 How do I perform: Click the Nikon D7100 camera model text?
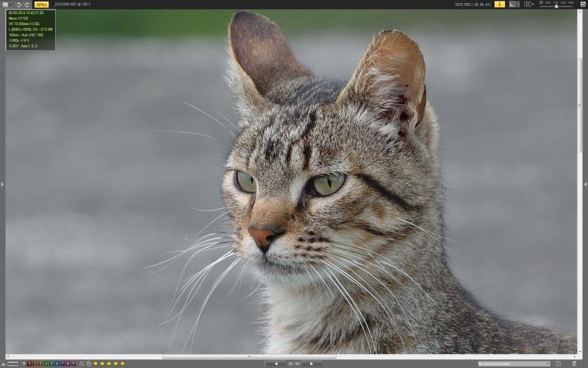click(x=18, y=18)
